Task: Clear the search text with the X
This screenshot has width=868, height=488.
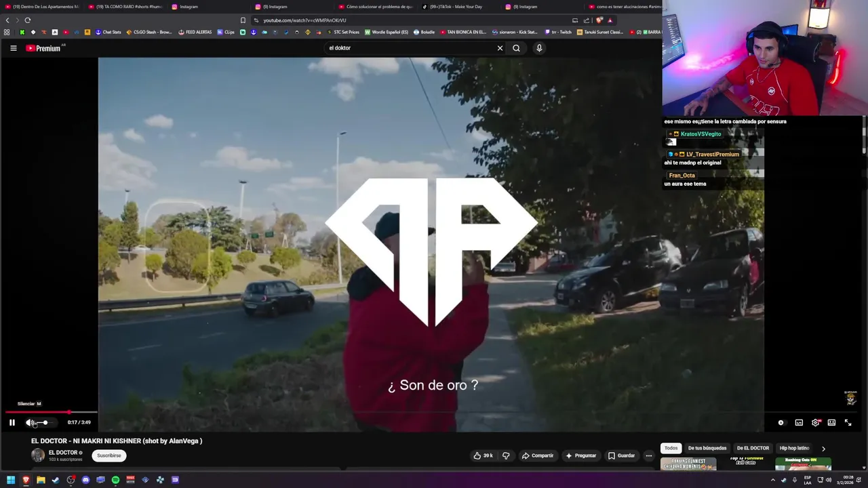Action: click(500, 48)
